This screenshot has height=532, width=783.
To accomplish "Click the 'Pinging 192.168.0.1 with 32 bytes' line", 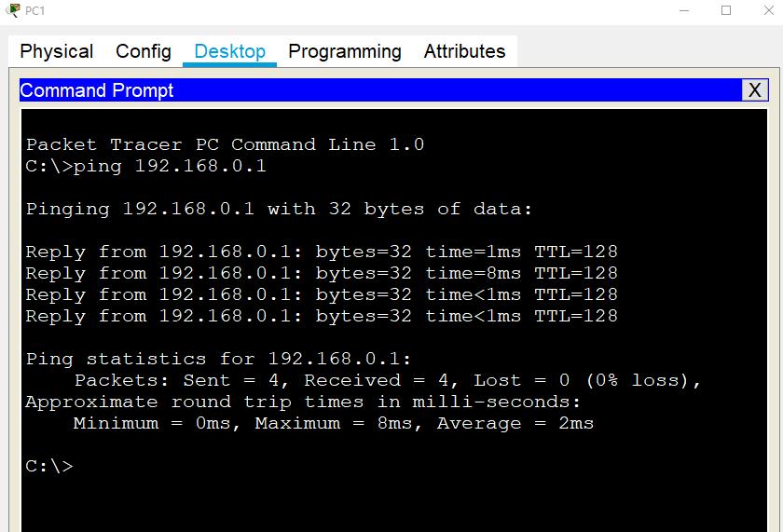I will (x=279, y=209).
